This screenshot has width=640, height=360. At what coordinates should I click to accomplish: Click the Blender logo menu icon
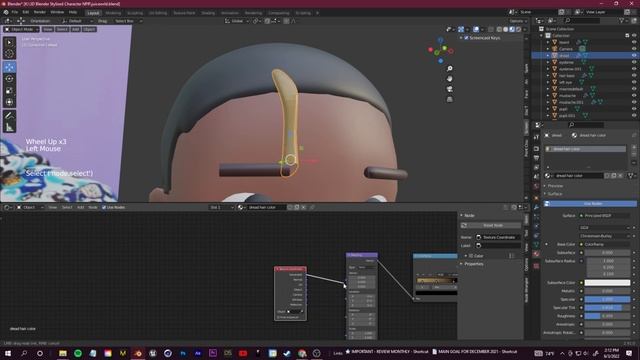(x=6, y=12)
